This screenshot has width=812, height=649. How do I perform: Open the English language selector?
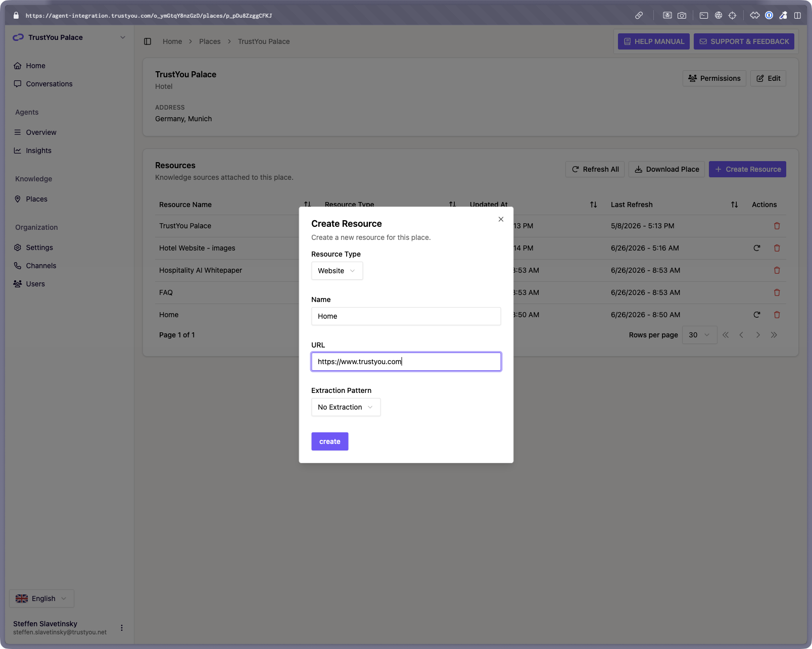[41, 598]
